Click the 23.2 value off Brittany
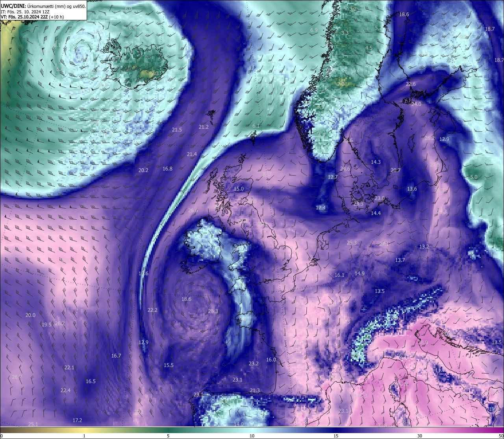The image size is (504, 439). coord(254,364)
